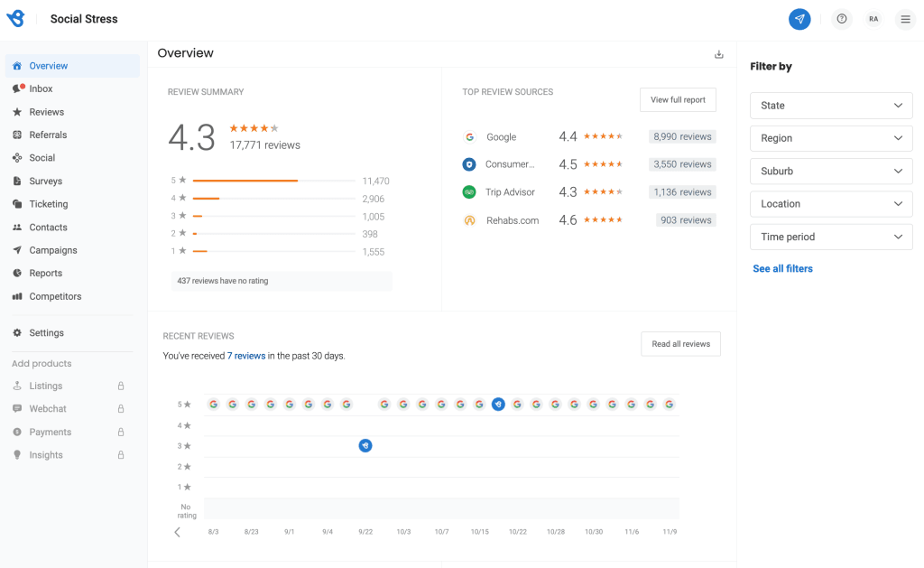Open the send (paper plane) icon in top bar
The width and height of the screenshot is (924, 568).
tap(799, 18)
